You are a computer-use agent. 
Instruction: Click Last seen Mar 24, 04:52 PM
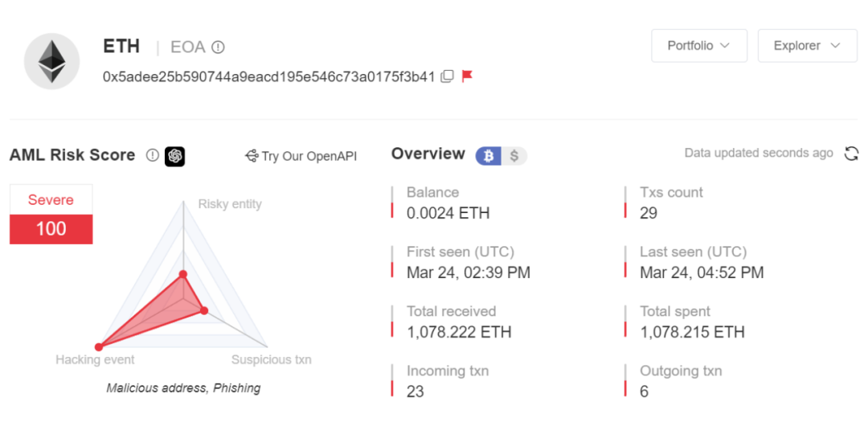click(x=702, y=272)
